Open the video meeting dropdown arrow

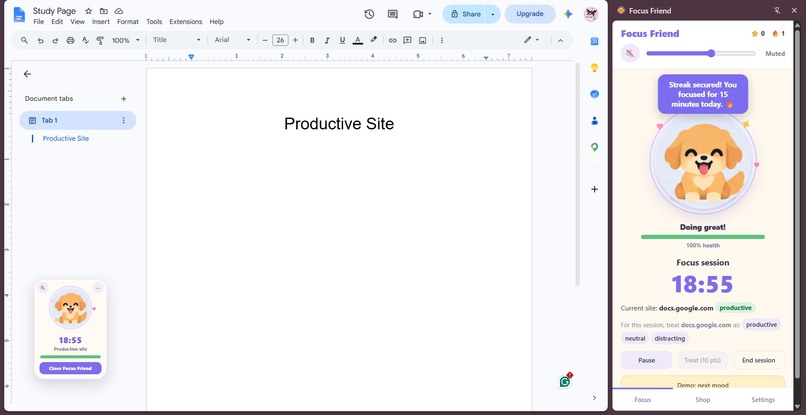coord(430,14)
